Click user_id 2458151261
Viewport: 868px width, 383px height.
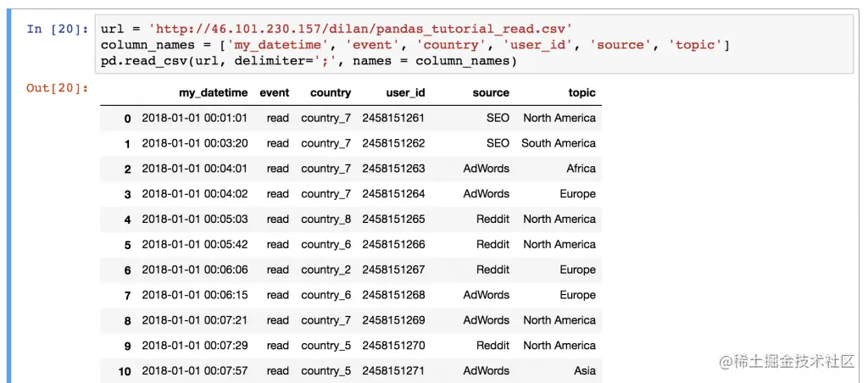pyautogui.click(x=393, y=118)
